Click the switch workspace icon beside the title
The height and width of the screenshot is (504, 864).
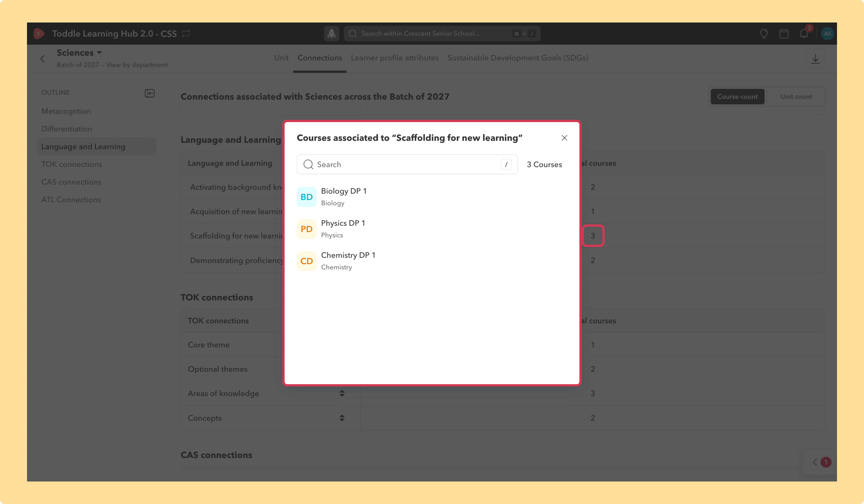point(186,34)
